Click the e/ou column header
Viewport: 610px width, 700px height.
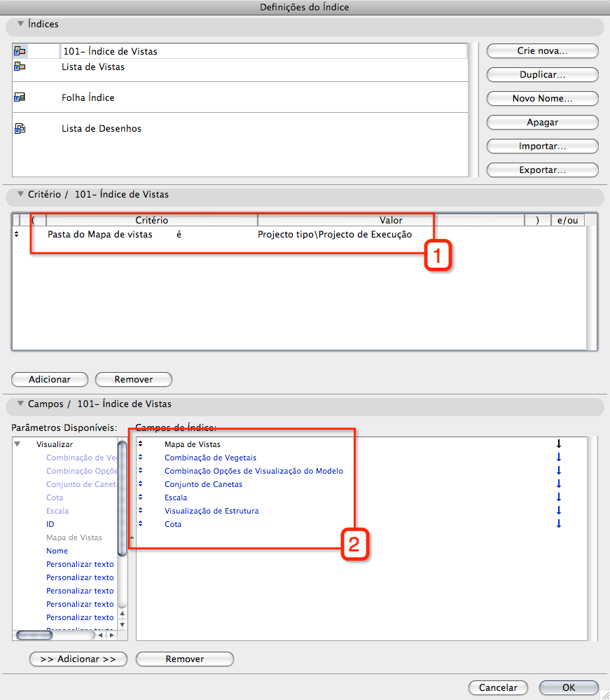tap(567, 220)
